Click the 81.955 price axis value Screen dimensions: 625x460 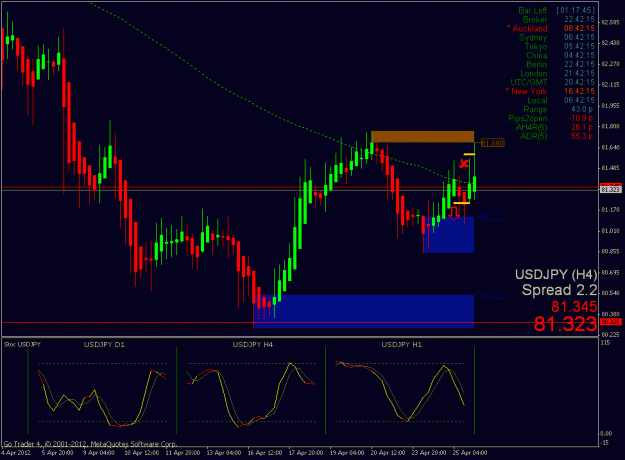pyautogui.click(x=610, y=106)
